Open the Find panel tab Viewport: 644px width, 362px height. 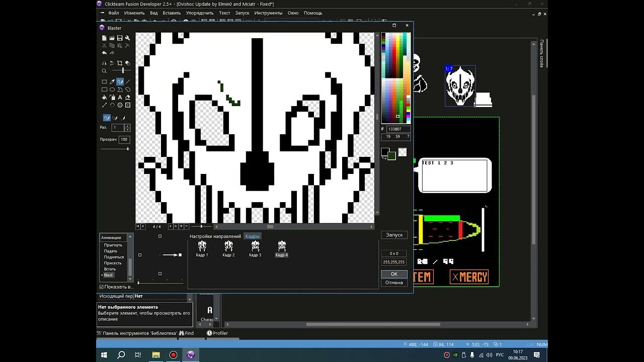pyautogui.click(x=186, y=333)
